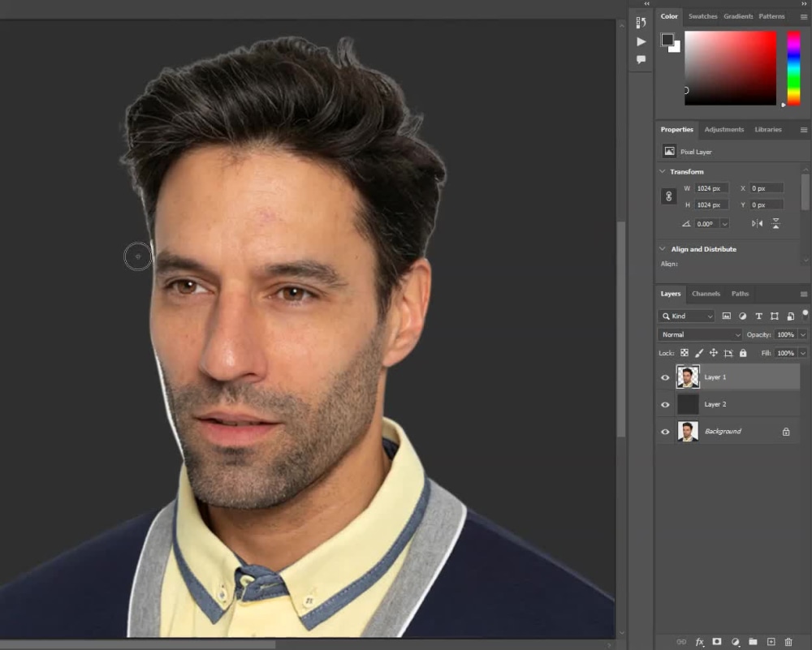Select the pixel layers filter icon
Screen dimensions: 812x650
coord(728,316)
